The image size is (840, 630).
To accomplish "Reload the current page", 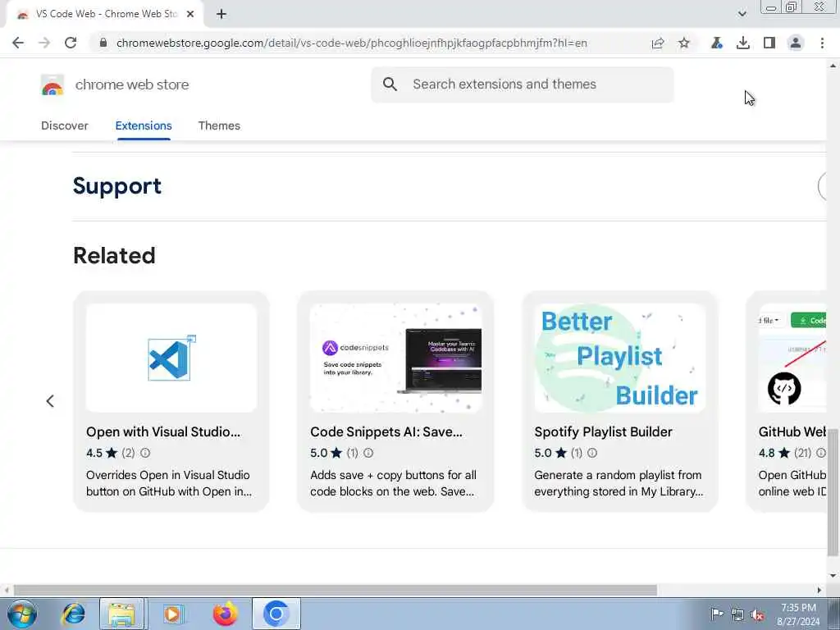I will click(x=71, y=43).
